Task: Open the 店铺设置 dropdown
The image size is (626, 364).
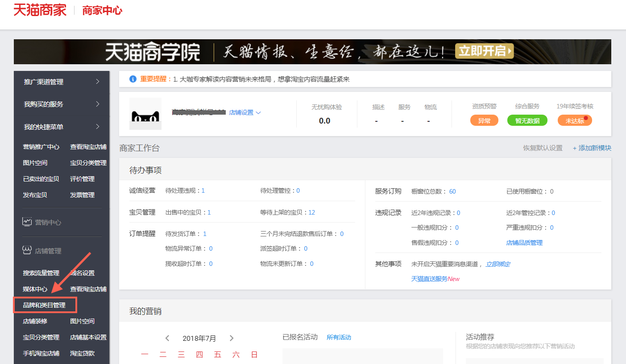Action: pos(245,112)
